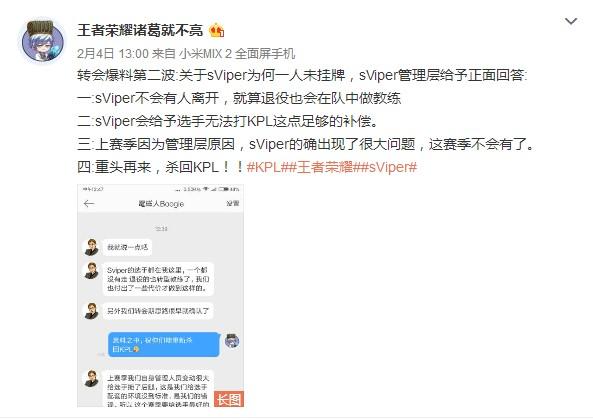Click the 长图 long-image badge

229,399
